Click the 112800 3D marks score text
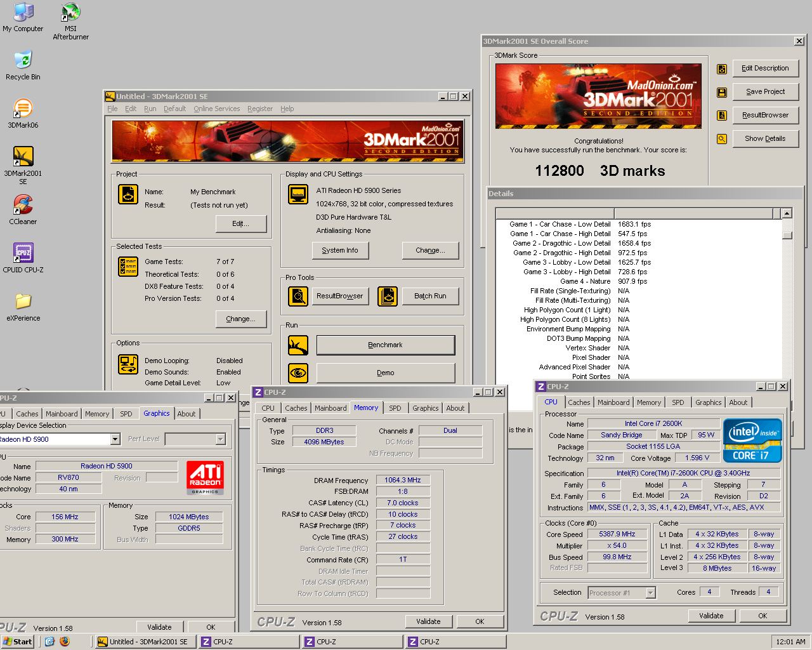 pos(600,171)
